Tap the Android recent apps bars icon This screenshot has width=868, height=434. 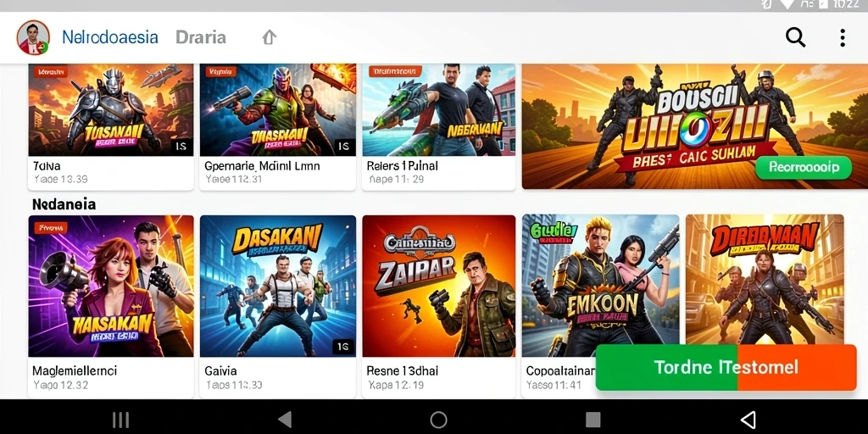[120, 420]
